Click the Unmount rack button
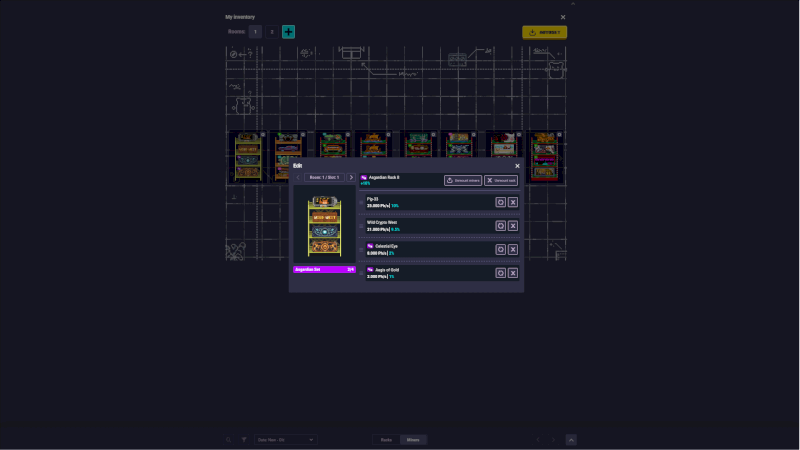800x450 pixels. tap(501, 180)
